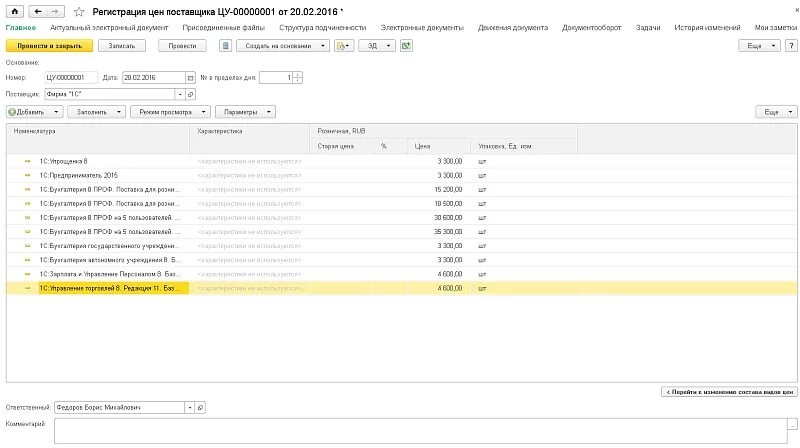Open the Электронные документы tab

(x=422, y=28)
